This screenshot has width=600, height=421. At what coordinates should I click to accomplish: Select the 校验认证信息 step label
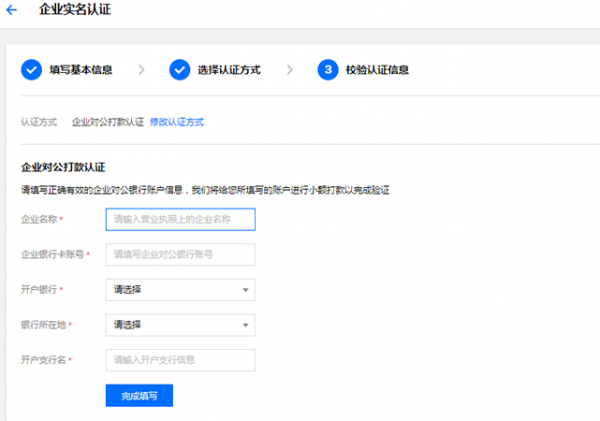tap(377, 70)
